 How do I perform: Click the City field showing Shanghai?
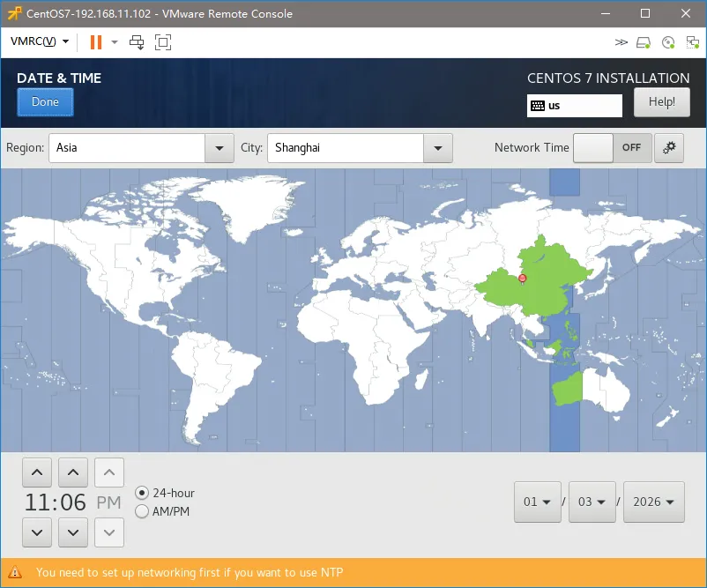346,148
